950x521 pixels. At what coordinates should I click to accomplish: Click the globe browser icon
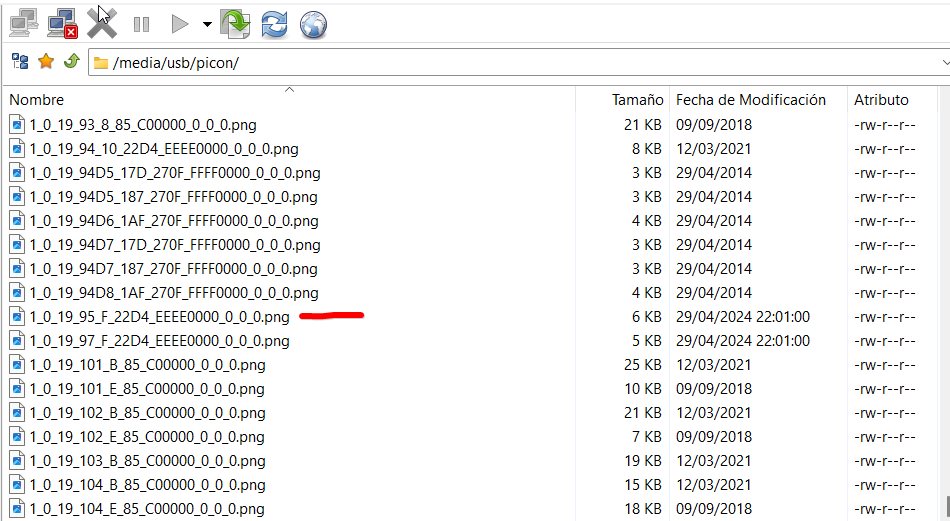(x=313, y=23)
